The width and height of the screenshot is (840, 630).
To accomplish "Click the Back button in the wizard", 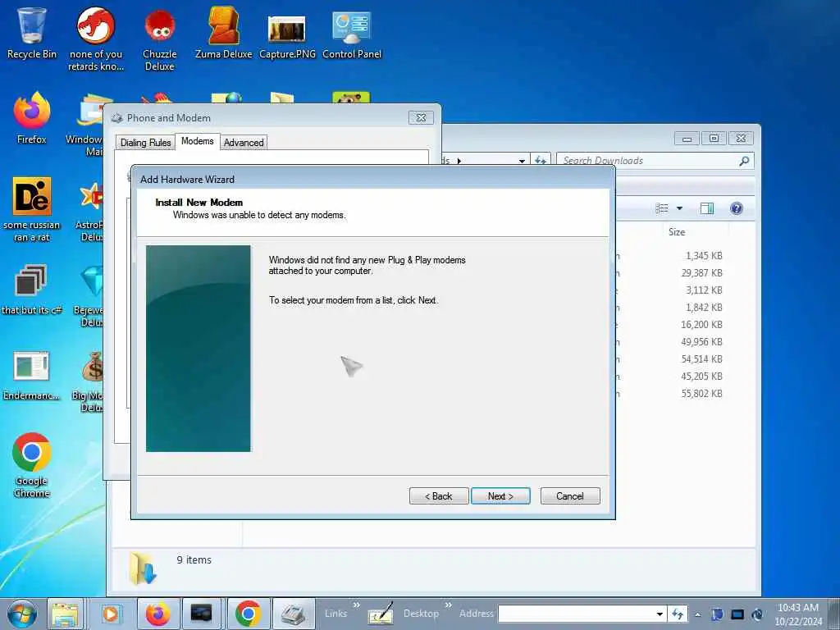I will [x=439, y=496].
